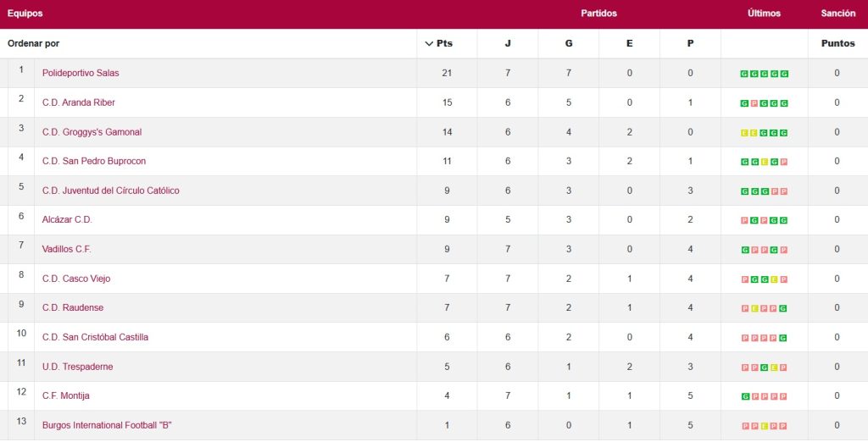Open the Polideportivo Salas team link
Image resolution: width=868 pixels, height=442 pixels.
coord(81,73)
